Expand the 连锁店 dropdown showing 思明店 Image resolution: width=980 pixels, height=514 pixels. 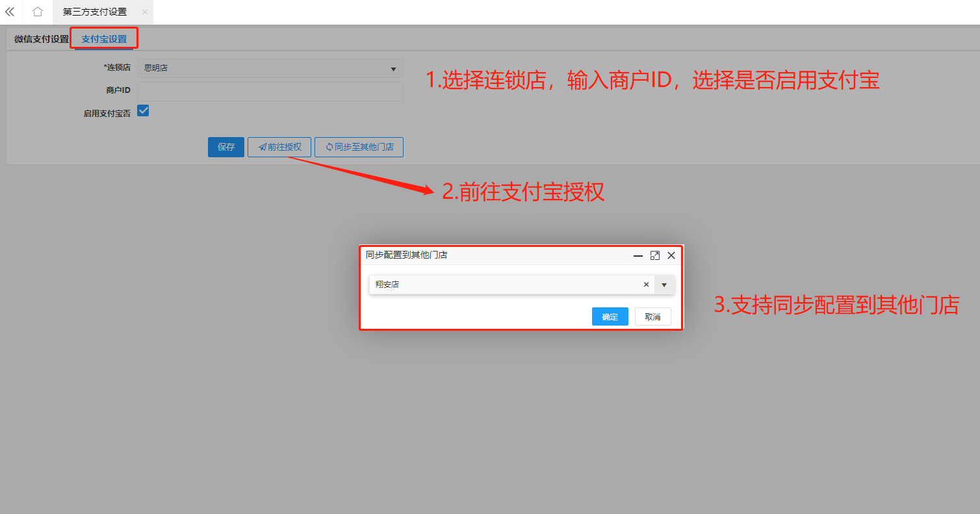tap(270, 68)
